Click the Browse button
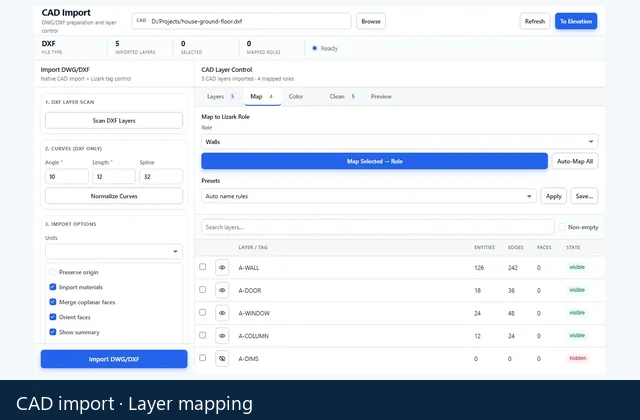 371,21
